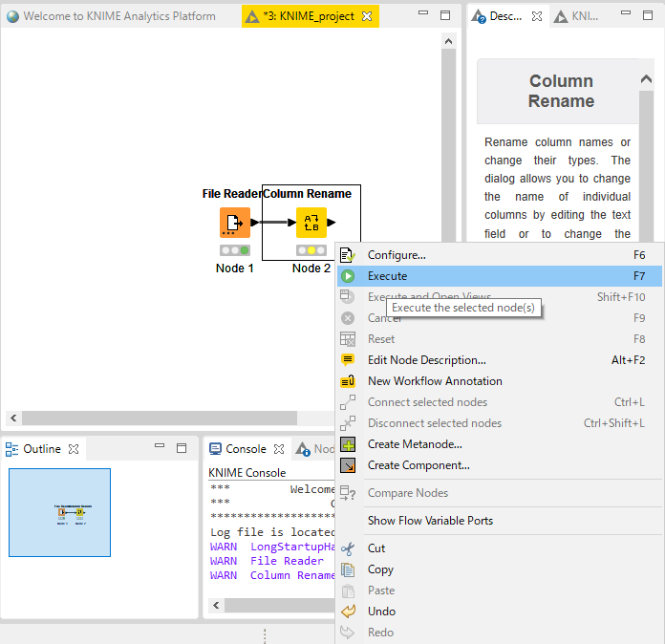Image resolution: width=665 pixels, height=644 pixels.
Task: Click the Node 2 label
Action: [311, 268]
